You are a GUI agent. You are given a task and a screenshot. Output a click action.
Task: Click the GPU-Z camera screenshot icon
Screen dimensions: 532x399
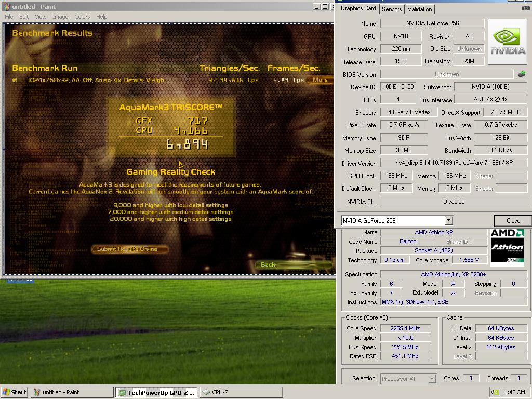click(525, 8)
